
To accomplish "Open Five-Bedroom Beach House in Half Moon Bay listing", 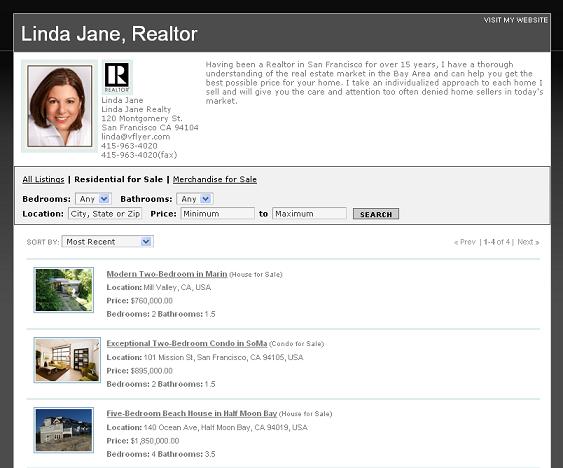I will pos(192,413).
